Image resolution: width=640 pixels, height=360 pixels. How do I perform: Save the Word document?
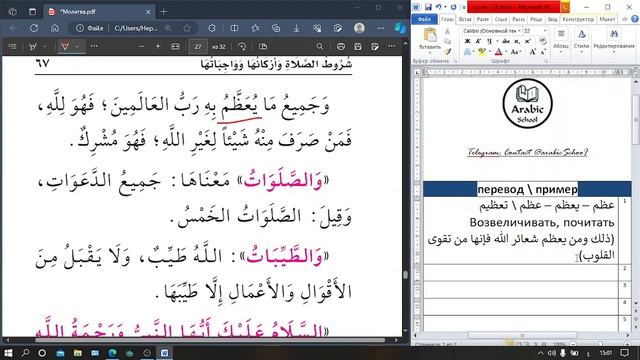[x=428, y=7]
